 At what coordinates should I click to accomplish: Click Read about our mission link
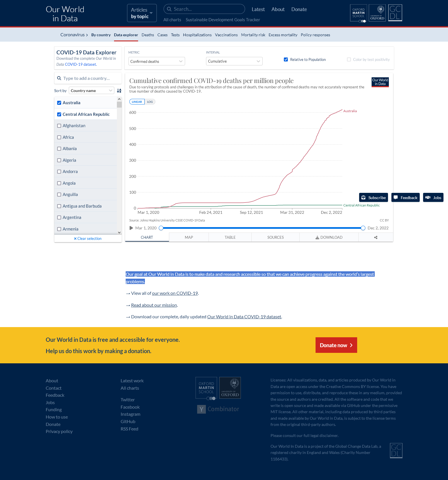(154, 305)
